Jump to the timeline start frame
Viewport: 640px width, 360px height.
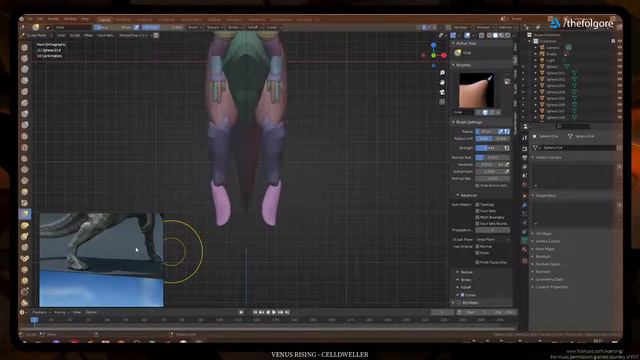pos(255,312)
